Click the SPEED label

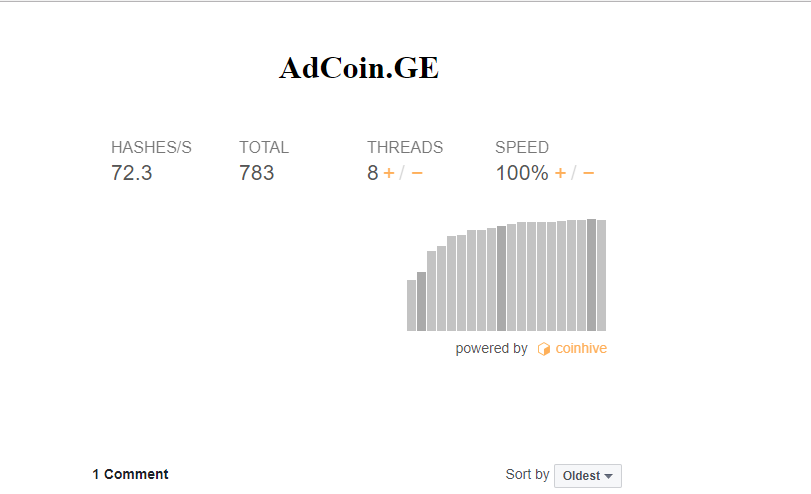[x=522, y=147]
